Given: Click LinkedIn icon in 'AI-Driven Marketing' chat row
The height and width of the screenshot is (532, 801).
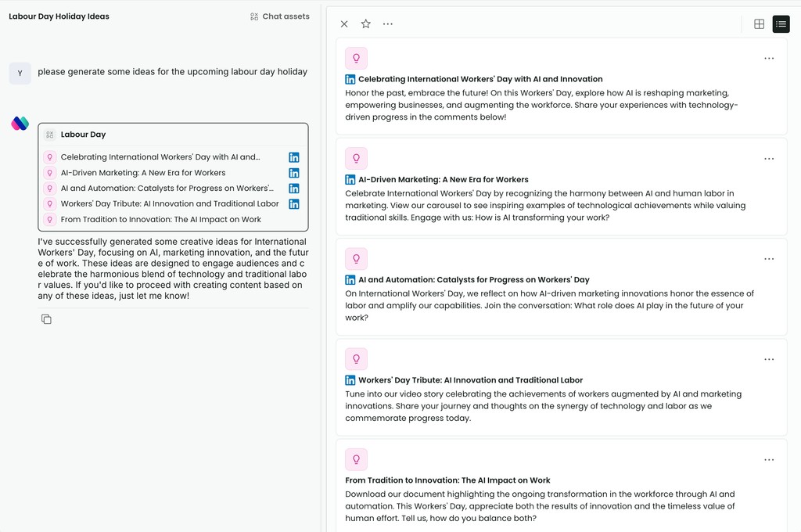Looking at the screenshot, I should tap(294, 173).
